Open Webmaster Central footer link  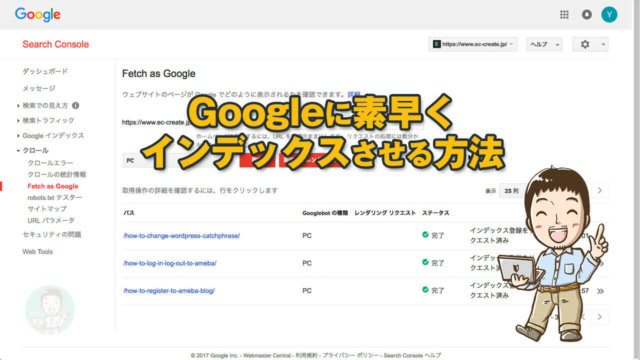[x=267, y=356]
